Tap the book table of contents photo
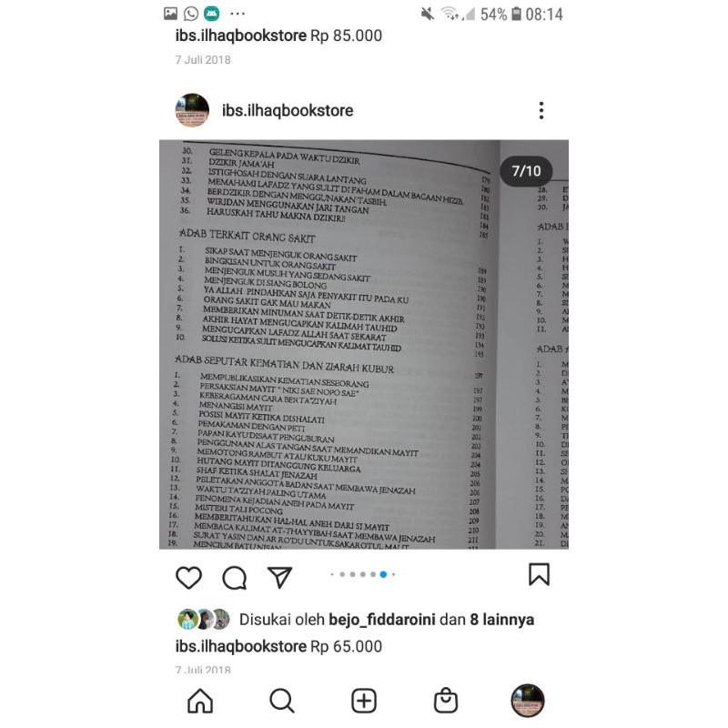728x728 pixels. click(x=364, y=345)
